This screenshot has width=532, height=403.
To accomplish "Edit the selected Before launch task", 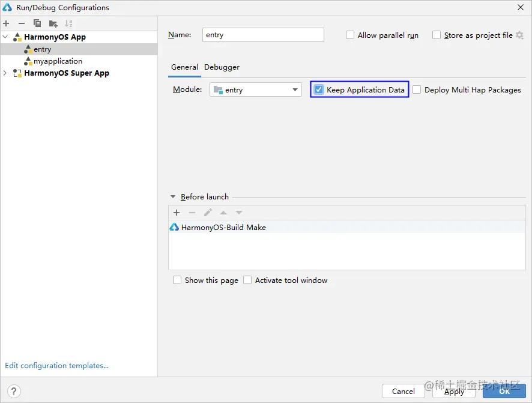I will tap(208, 213).
